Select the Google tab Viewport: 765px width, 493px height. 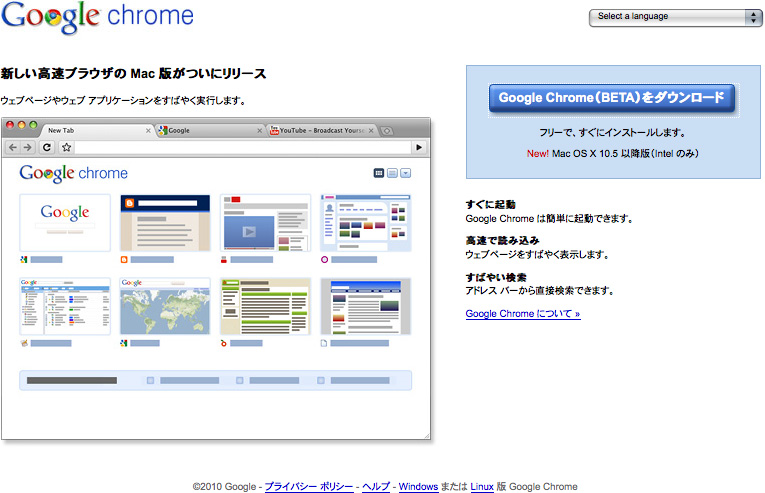click(x=210, y=130)
